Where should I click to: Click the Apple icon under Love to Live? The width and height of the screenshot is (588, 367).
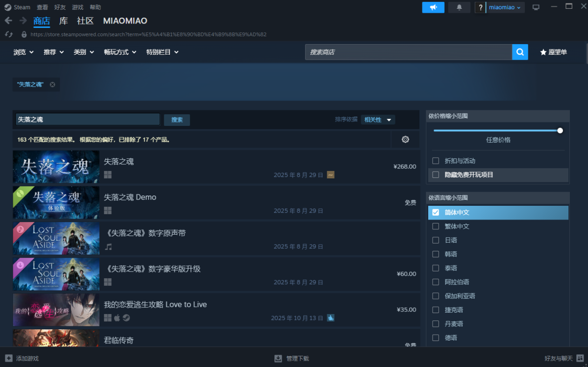(117, 318)
